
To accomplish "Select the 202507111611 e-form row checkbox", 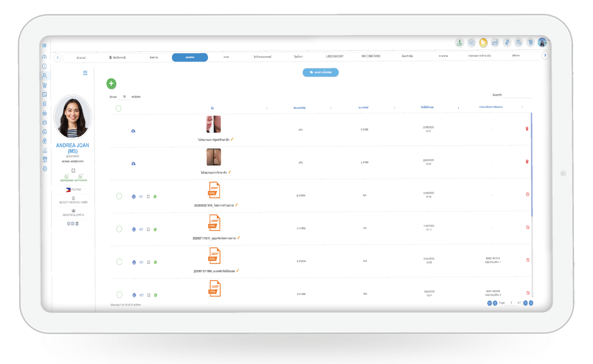I will [119, 229].
